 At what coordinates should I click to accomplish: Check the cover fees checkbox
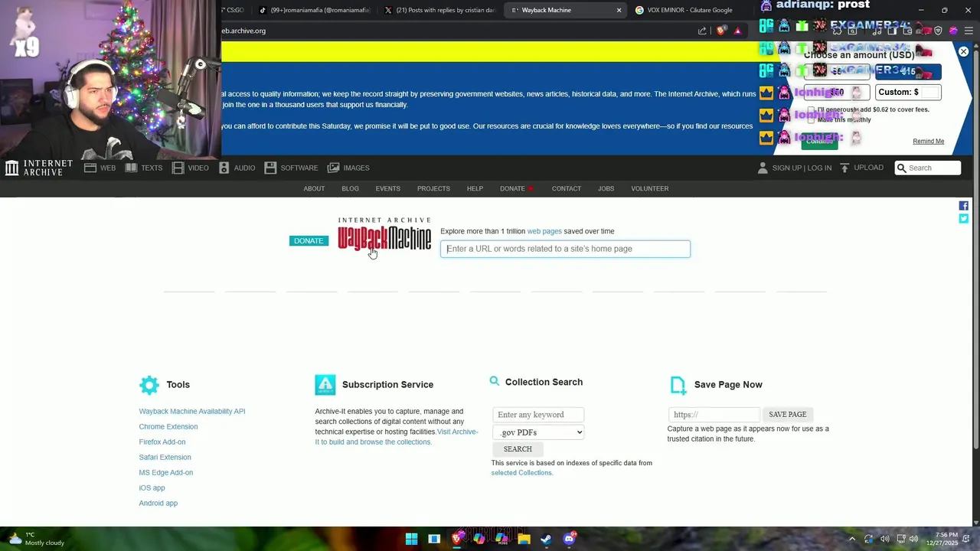812,109
